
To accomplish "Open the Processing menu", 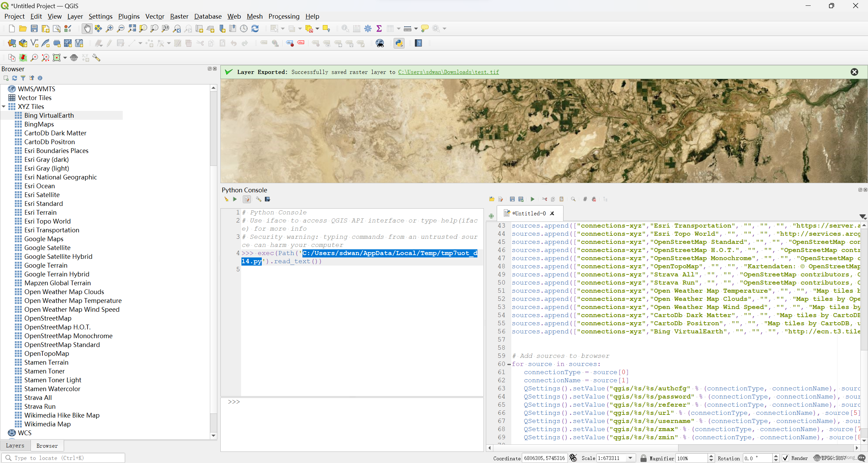I will click(284, 16).
